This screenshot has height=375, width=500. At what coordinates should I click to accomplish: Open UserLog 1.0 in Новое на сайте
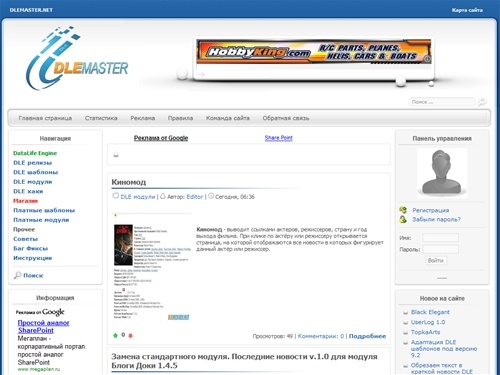click(428, 322)
